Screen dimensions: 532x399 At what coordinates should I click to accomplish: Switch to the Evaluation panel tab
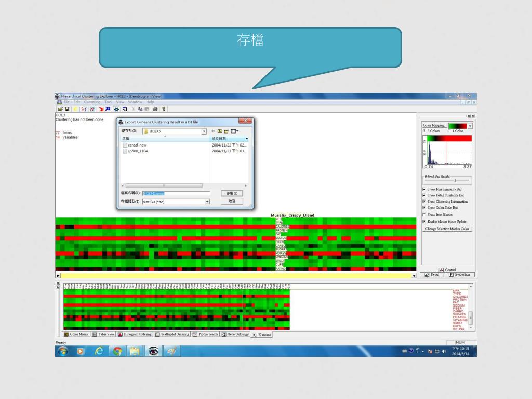[460, 275]
